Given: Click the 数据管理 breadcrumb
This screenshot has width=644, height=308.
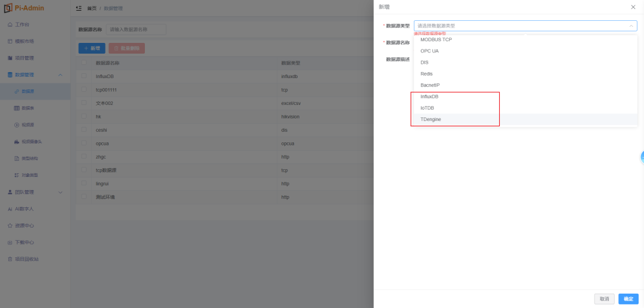Looking at the screenshot, I should pyautogui.click(x=113, y=8).
